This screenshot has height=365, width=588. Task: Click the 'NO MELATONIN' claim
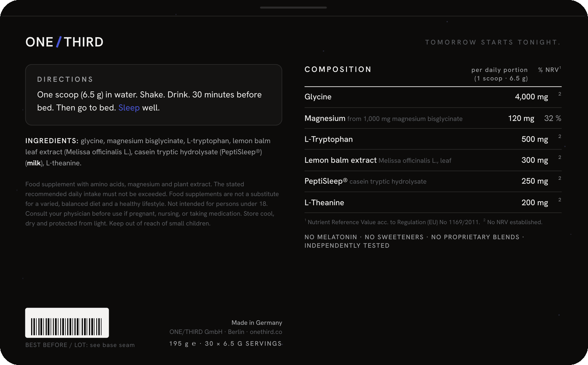(x=330, y=237)
